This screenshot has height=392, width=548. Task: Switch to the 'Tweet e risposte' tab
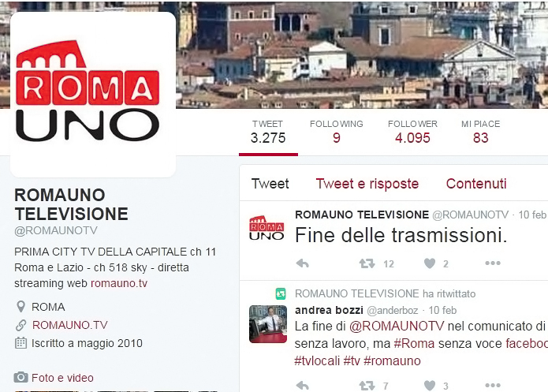click(367, 184)
